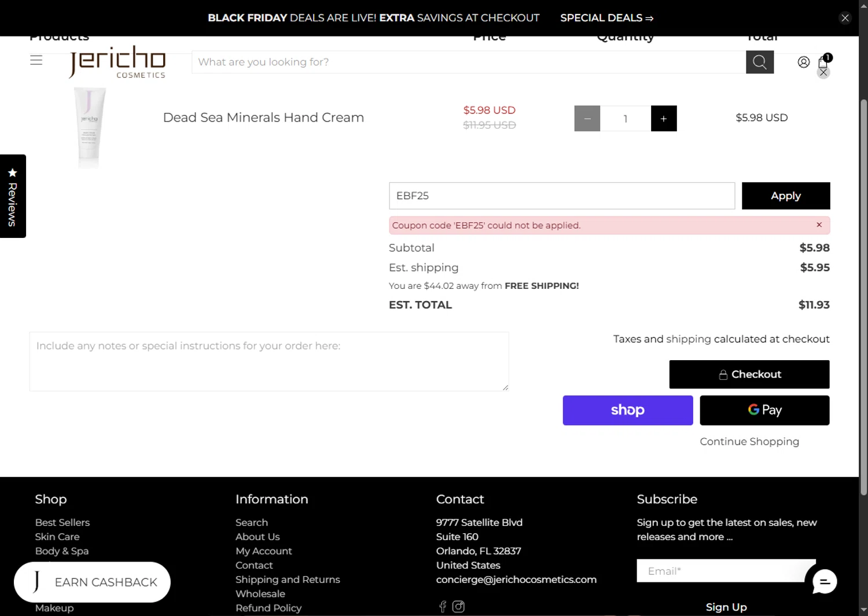The height and width of the screenshot is (616, 868).
Task: Open Body & Spa footer link
Action: pos(62,551)
